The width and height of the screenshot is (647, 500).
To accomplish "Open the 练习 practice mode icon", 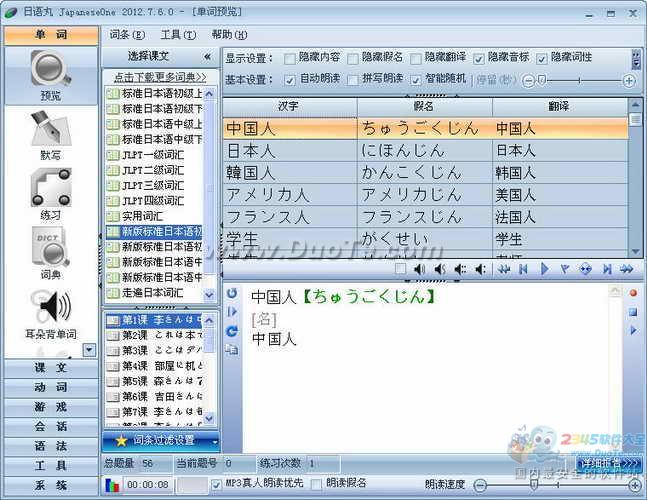I will pyautogui.click(x=51, y=194).
